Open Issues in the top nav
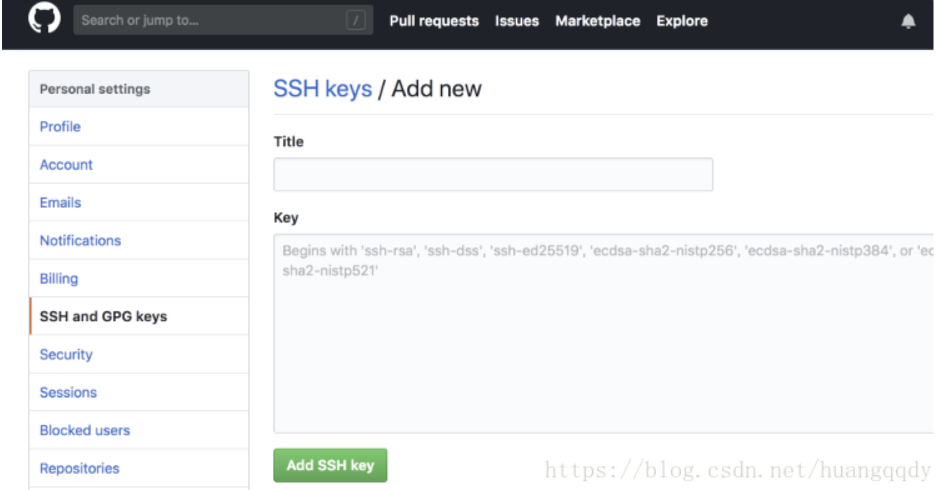Screen dimensions: 938x490 [517, 21]
